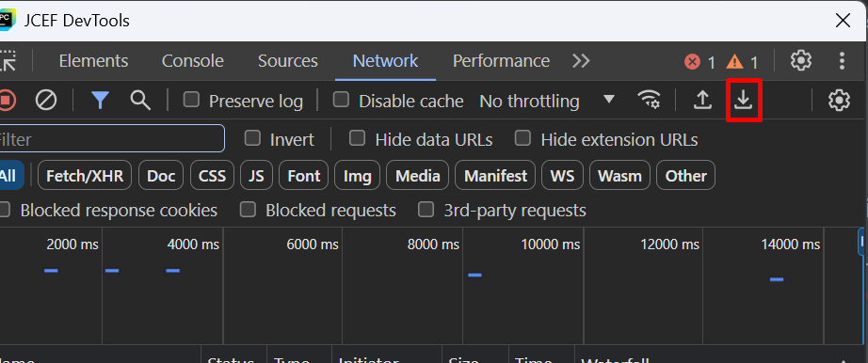Screen dimensions: 868x363
Task: Export HAR file download icon
Action: click(x=744, y=101)
